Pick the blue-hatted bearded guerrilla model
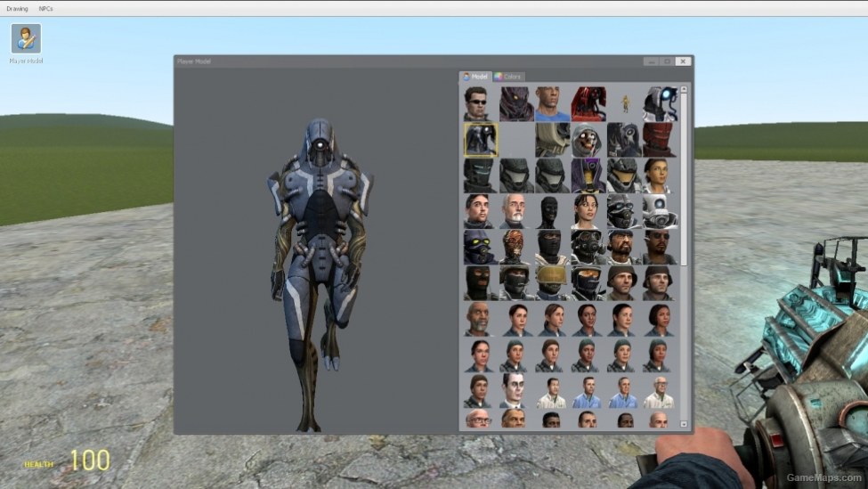The height and width of the screenshot is (489, 868). (624, 247)
